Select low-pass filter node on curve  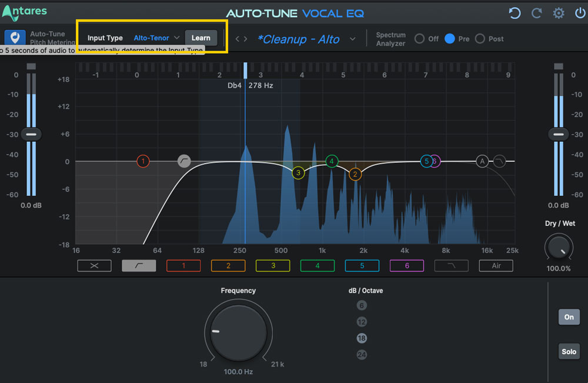click(x=499, y=161)
